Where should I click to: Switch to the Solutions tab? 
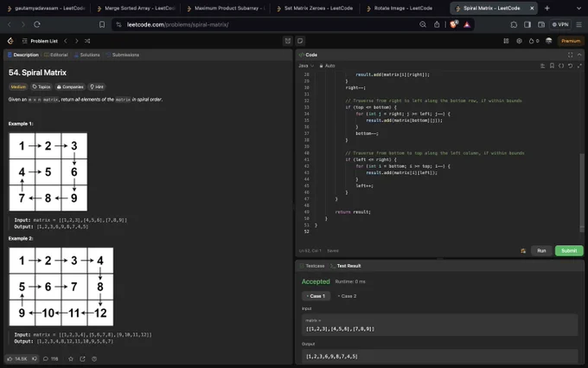tap(87, 55)
